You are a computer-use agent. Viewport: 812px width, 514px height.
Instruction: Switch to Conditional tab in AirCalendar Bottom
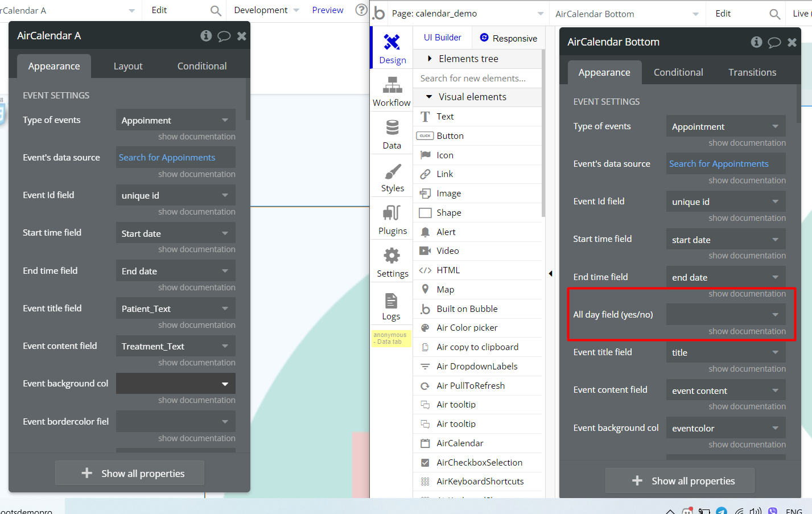pyautogui.click(x=678, y=72)
